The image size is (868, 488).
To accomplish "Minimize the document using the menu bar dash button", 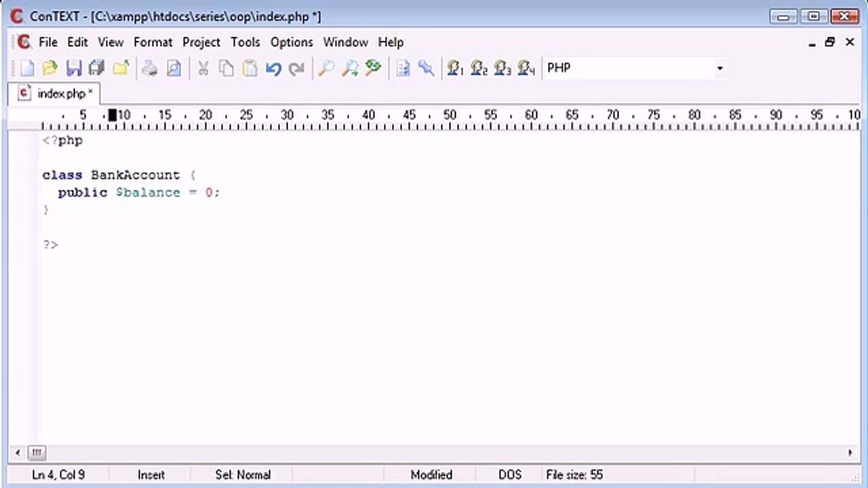I will tap(812, 43).
